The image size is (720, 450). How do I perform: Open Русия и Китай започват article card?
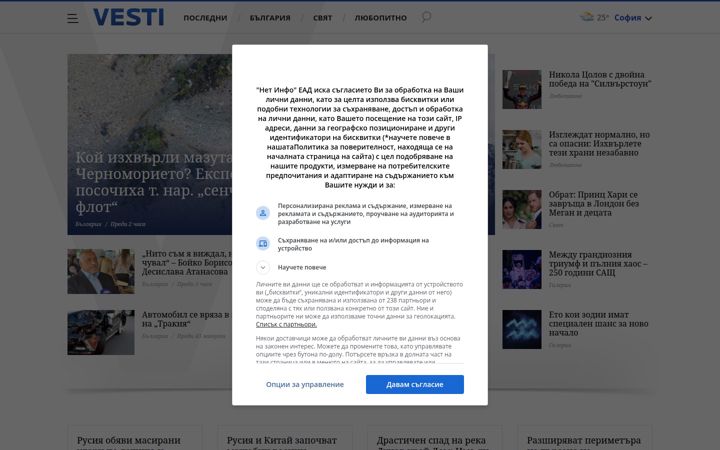284,438
